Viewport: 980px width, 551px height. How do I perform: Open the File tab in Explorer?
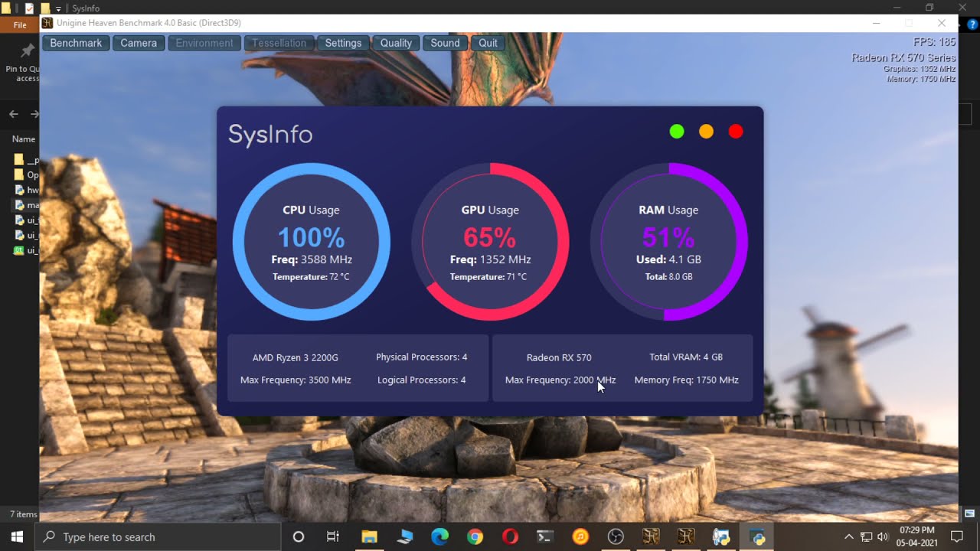click(x=20, y=25)
